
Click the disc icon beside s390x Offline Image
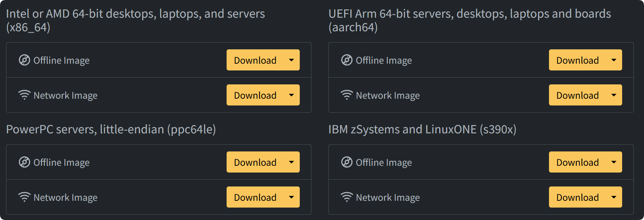point(347,162)
